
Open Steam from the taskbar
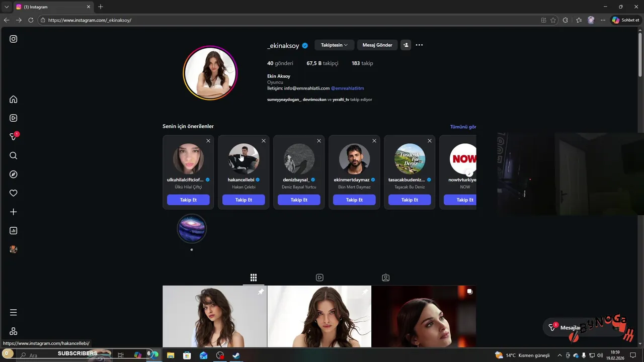pyautogui.click(x=236, y=355)
